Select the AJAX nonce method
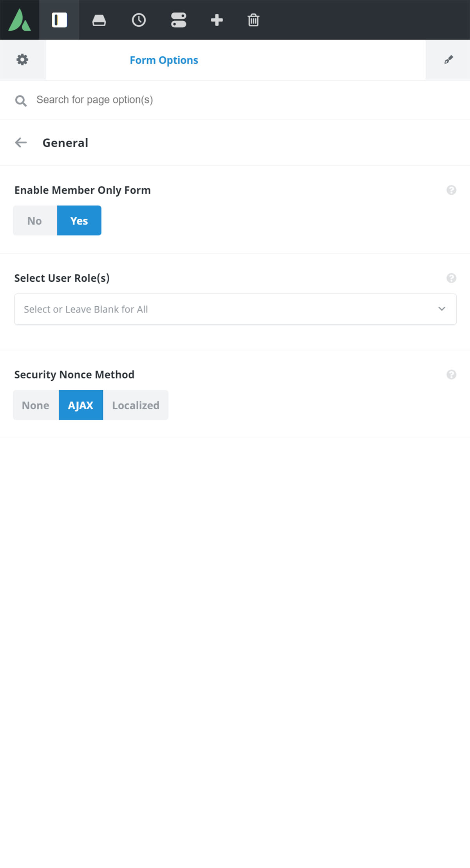 81,405
